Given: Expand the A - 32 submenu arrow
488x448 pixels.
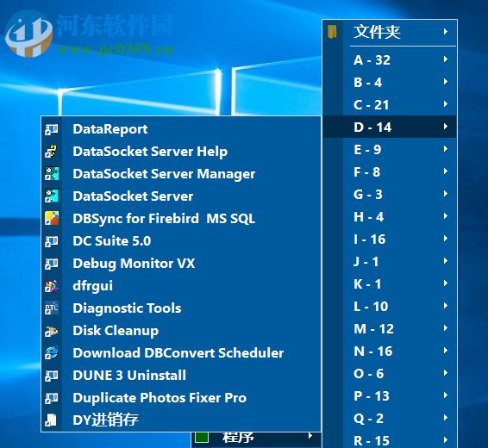Looking at the screenshot, I should 446,59.
